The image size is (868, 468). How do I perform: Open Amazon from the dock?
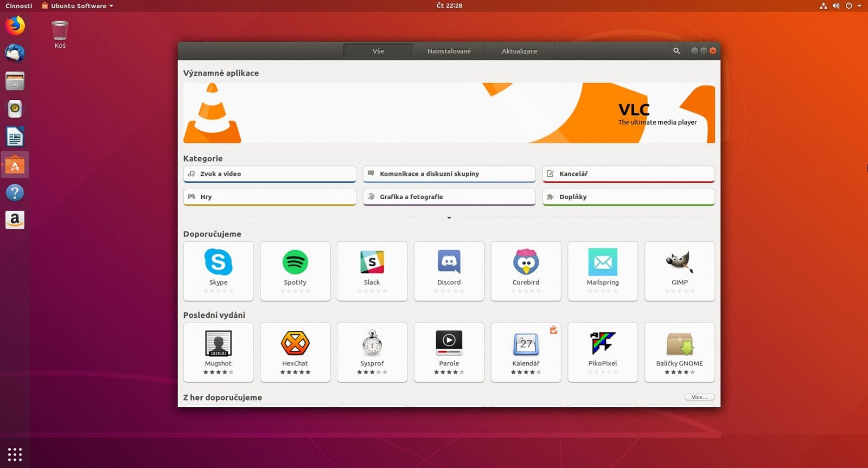(x=15, y=220)
